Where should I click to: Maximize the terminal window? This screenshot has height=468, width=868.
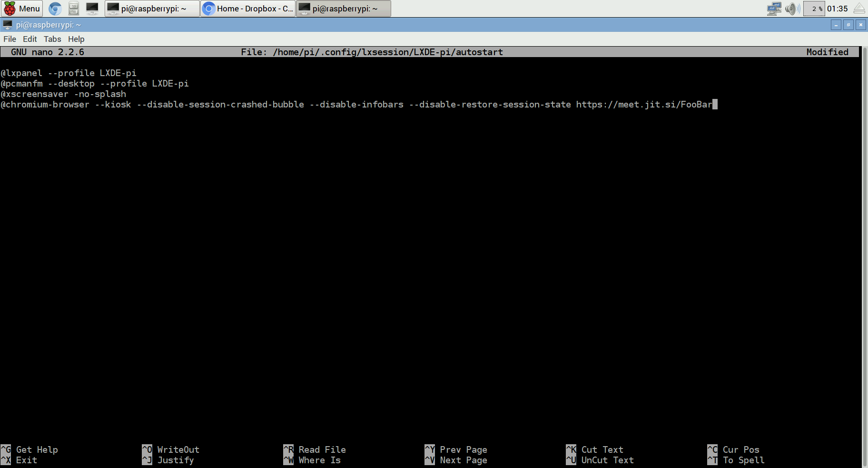click(848, 25)
